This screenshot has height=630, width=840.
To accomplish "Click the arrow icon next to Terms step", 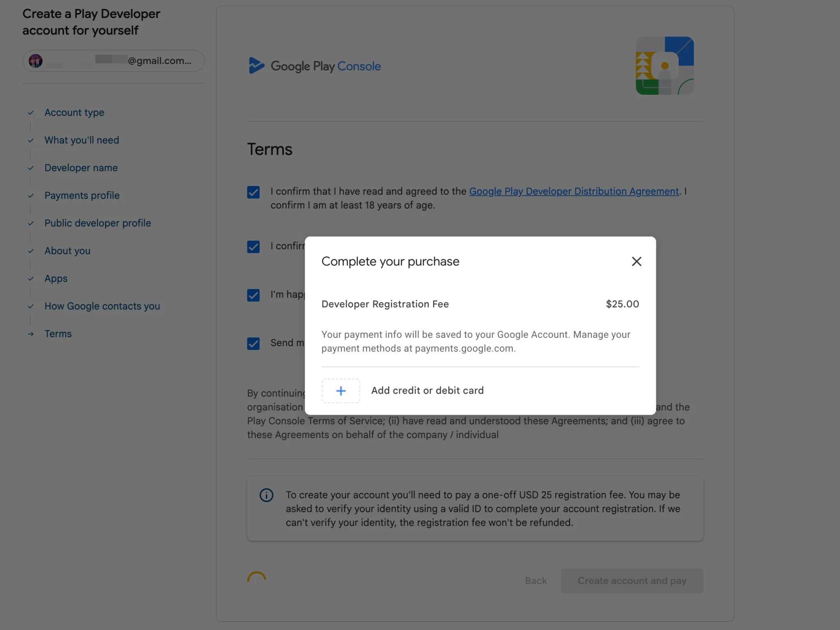I will point(31,333).
